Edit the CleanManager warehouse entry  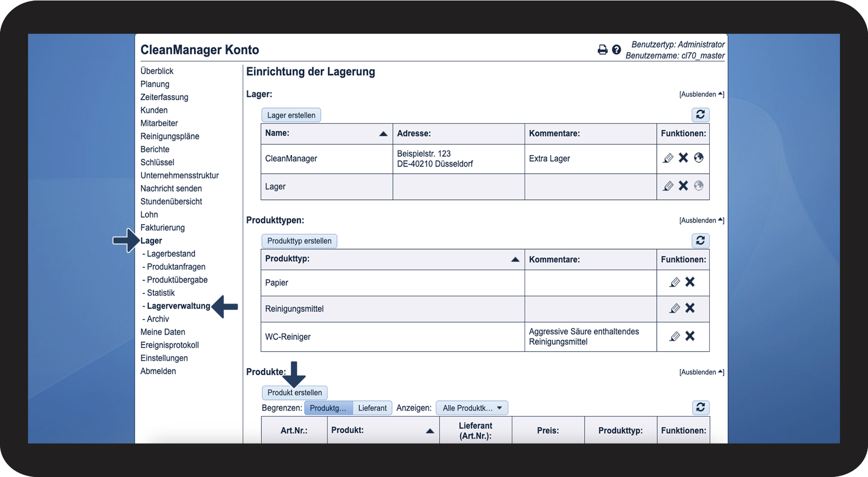668,158
